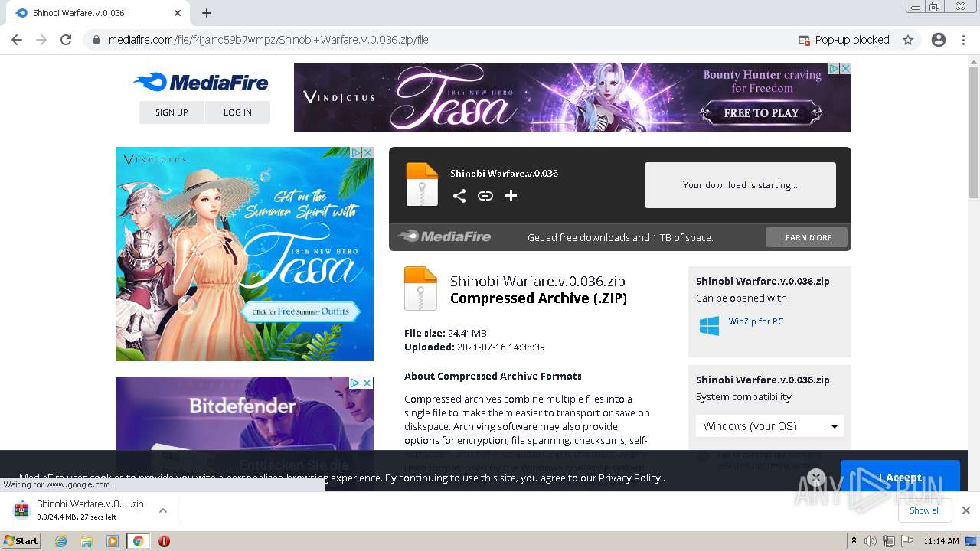Reload the page with refresh icon
The width and height of the screenshot is (980, 551).
(x=66, y=40)
